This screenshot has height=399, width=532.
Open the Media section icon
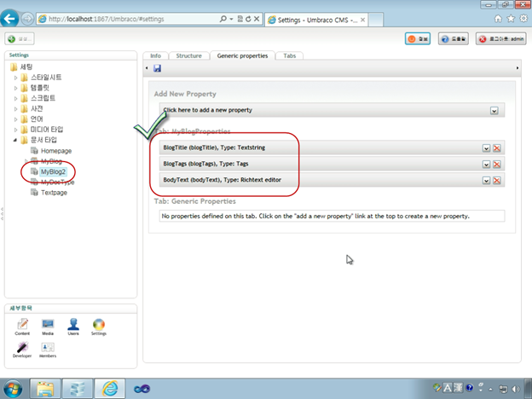pos(48,327)
